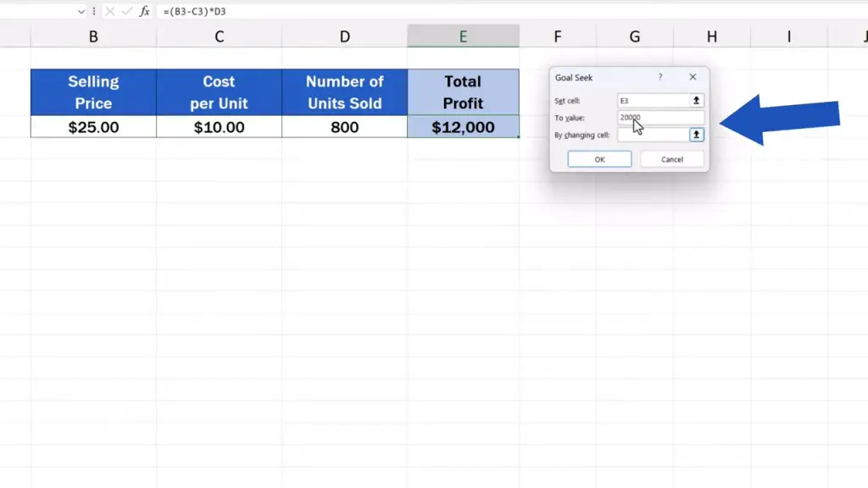This screenshot has width=868, height=488.
Task: Select the $25.00 Selling Price cell
Action: pyautogui.click(x=93, y=127)
